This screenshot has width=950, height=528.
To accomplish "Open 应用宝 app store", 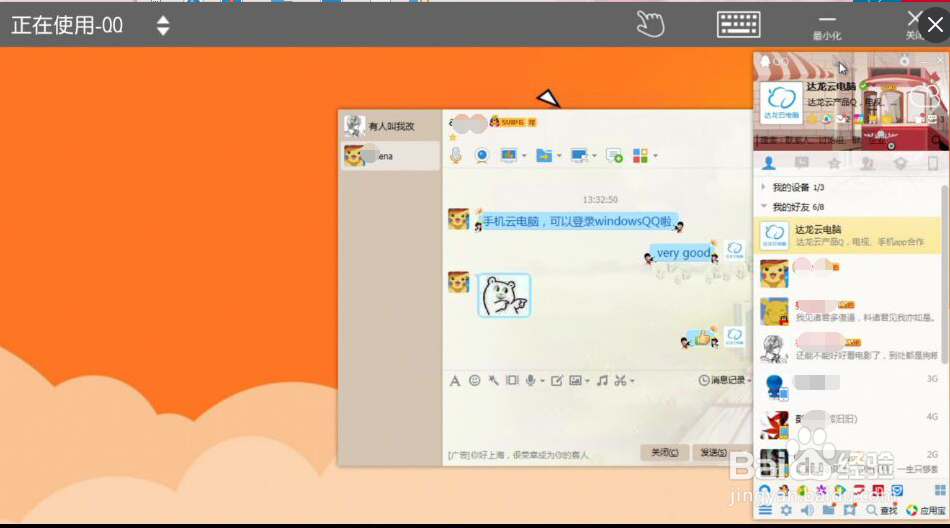I will coord(926,510).
